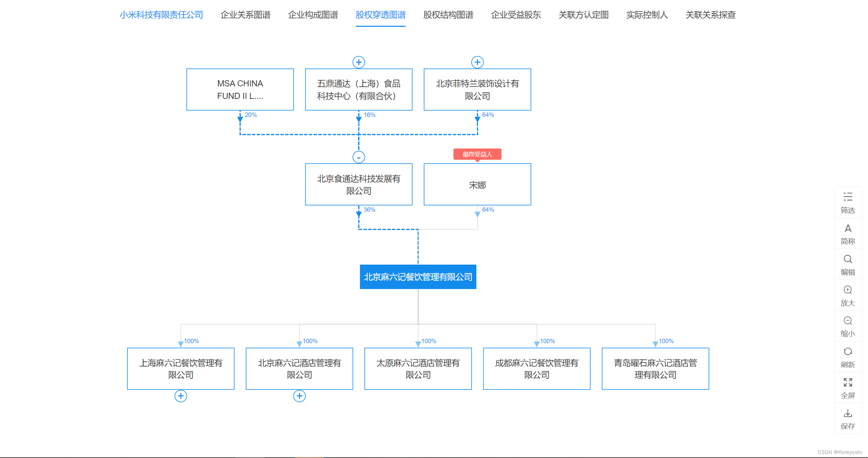Click the 20% share label
This screenshot has height=458, width=868.
click(x=251, y=115)
